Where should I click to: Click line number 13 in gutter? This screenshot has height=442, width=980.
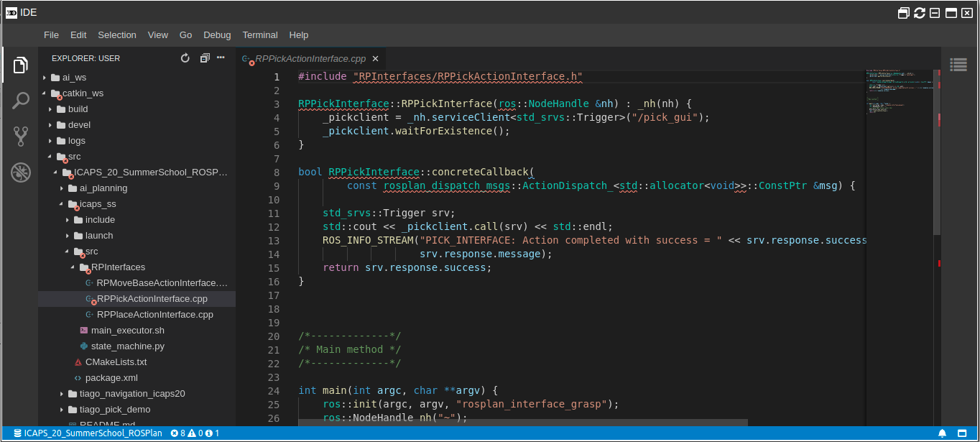pos(274,241)
